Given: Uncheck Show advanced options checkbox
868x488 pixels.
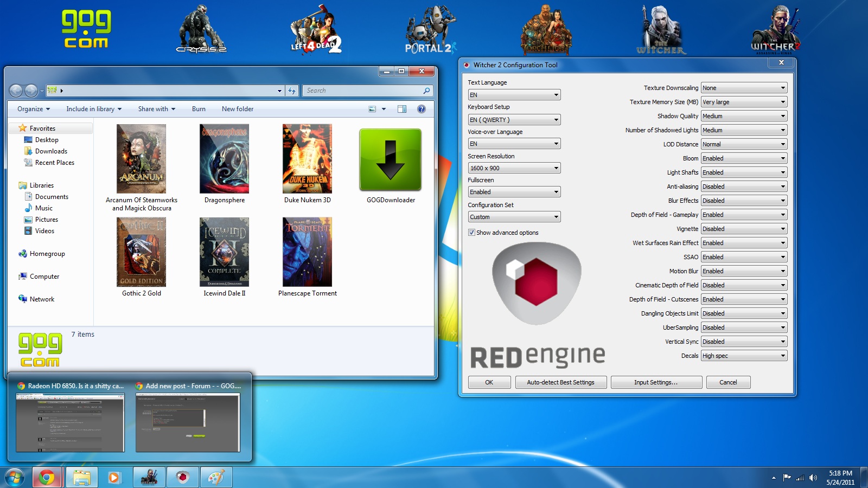Looking at the screenshot, I should click(x=471, y=233).
